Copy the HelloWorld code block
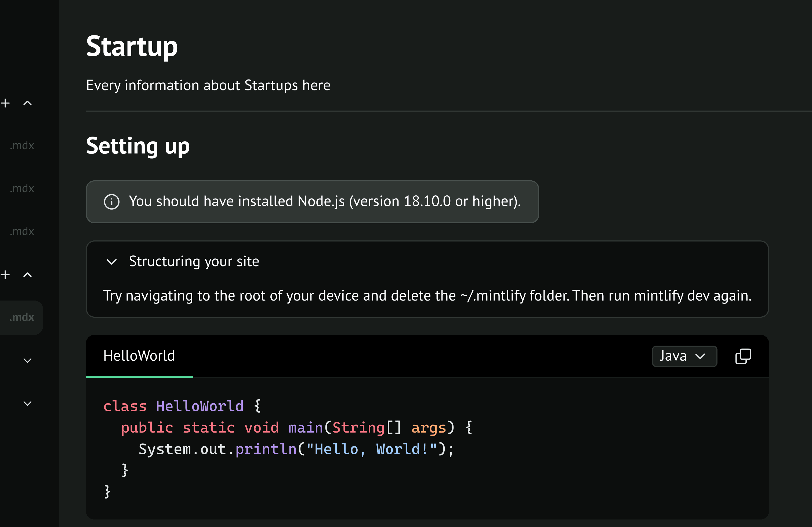The width and height of the screenshot is (812, 527). click(x=743, y=356)
